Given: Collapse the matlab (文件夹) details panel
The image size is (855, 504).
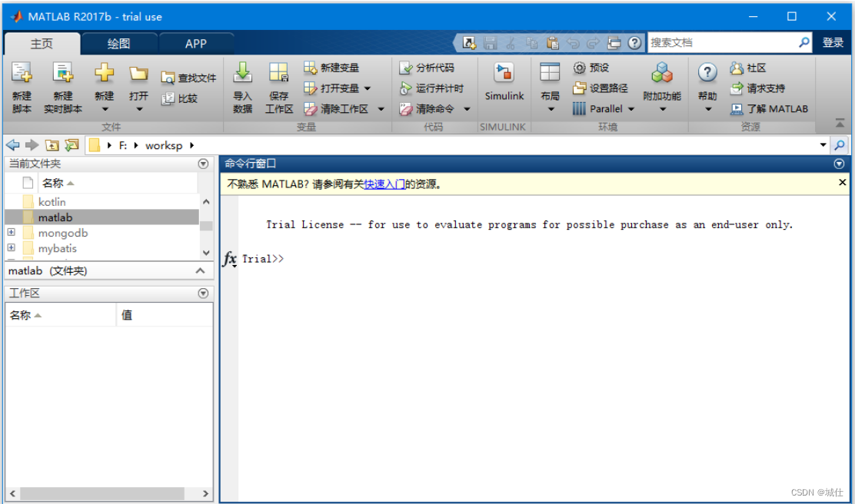Looking at the screenshot, I should tap(200, 270).
